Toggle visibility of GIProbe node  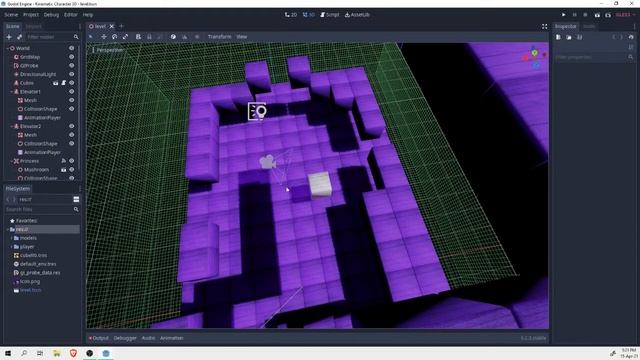[x=71, y=65]
